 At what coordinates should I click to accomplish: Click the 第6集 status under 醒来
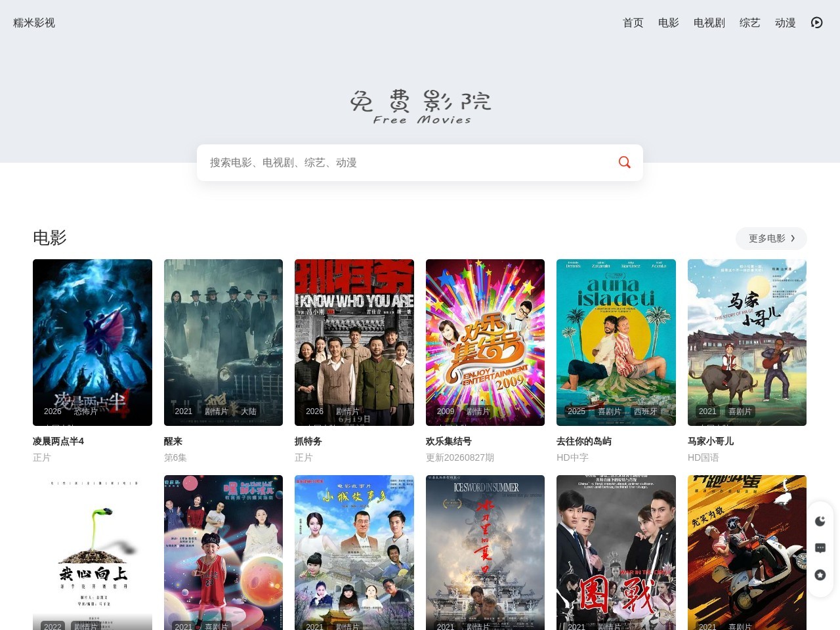pos(175,457)
